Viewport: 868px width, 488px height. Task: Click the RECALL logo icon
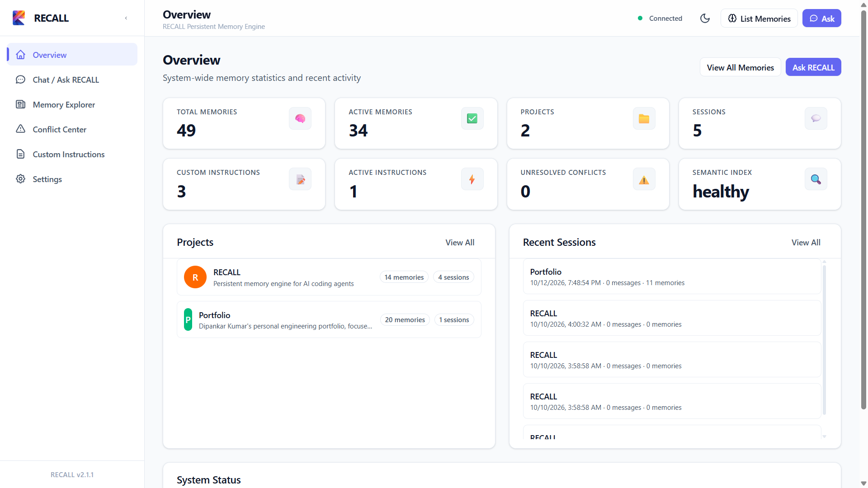[x=19, y=18]
